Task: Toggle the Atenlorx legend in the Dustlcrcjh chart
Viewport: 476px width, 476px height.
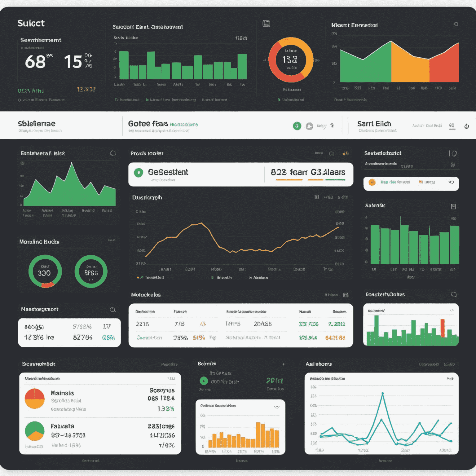Action: point(258,278)
